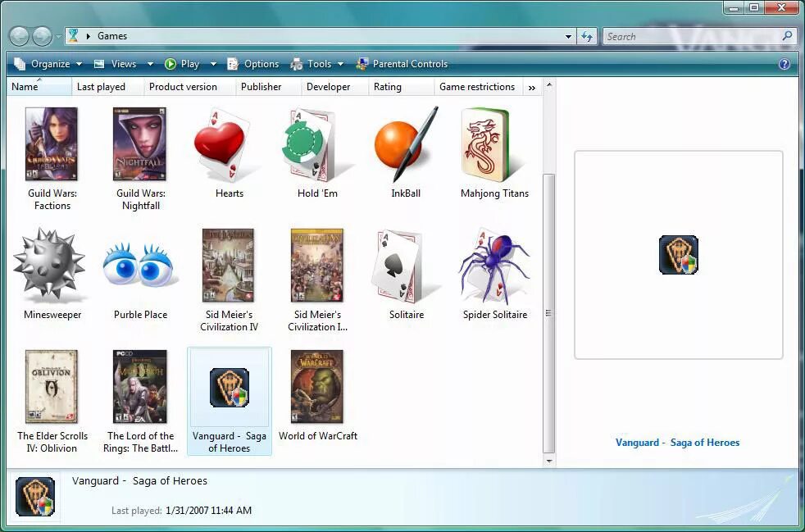The image size is (805, 532).
Task: Select the Guild Wars: Factions game icon
Action: (52, 143)
